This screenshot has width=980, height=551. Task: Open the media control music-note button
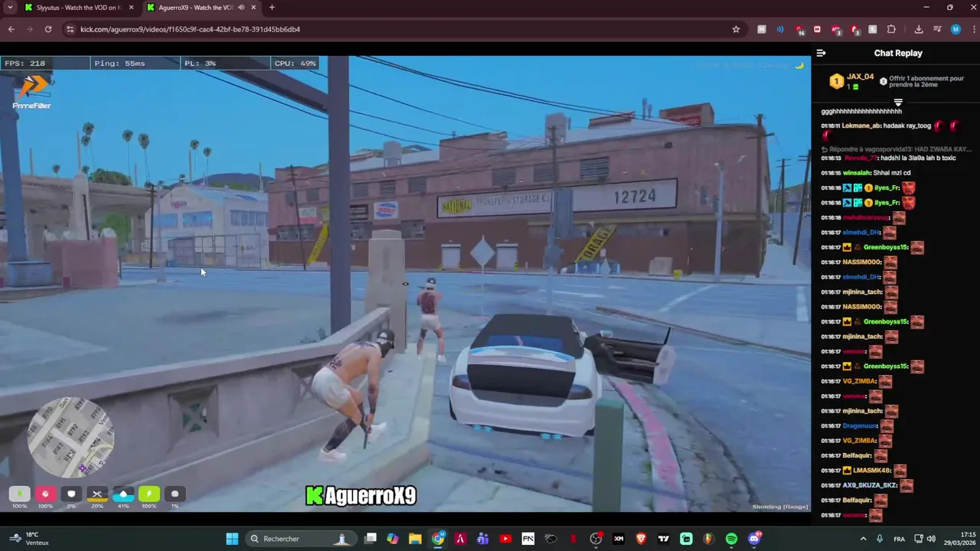937,29
